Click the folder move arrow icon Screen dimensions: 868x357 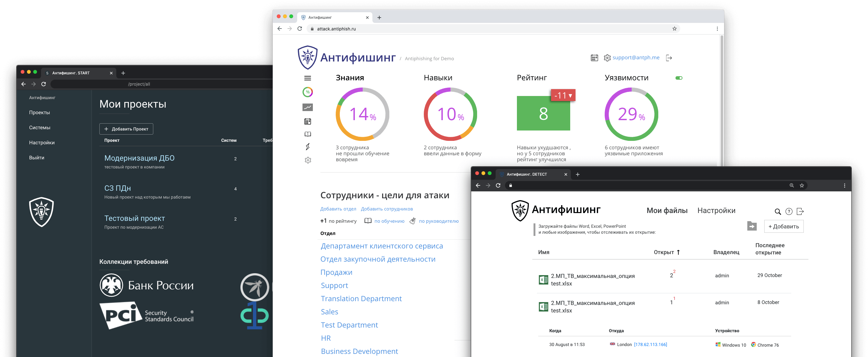click(751, 226)
